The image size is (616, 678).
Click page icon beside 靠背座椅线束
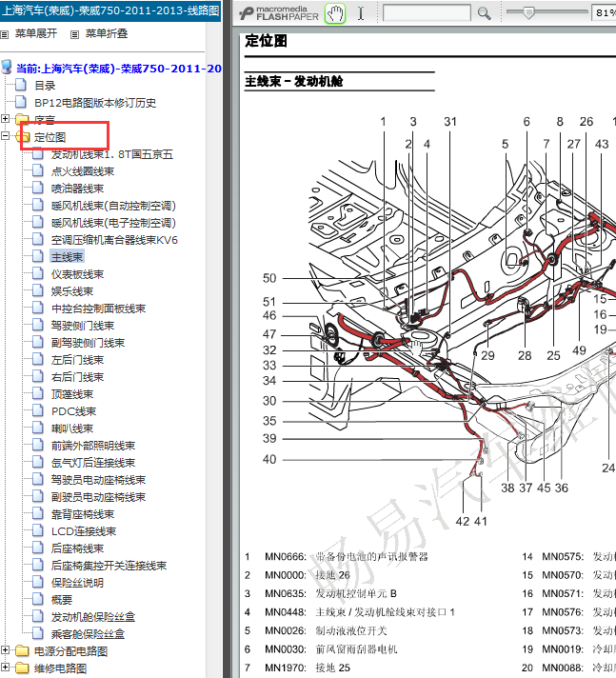pyautogui.click(x=38, y=513)
